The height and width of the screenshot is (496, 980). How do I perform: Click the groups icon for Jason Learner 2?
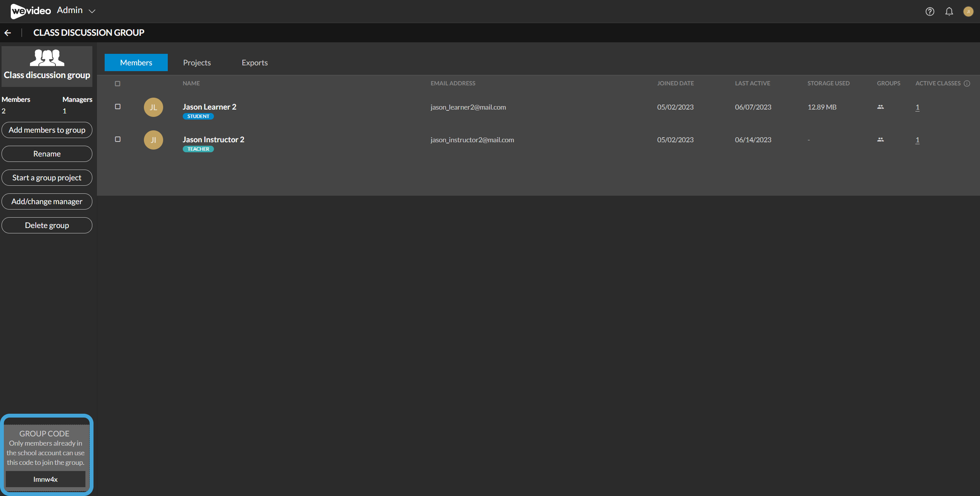[880, 107]
